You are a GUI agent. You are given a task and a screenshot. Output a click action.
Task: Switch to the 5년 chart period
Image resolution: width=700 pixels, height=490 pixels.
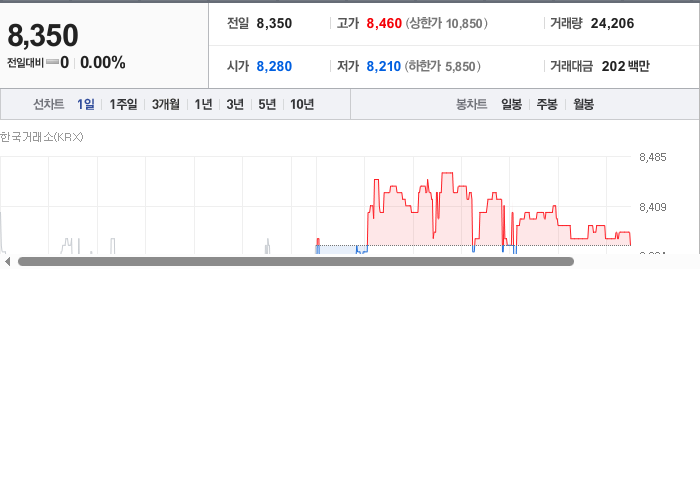[267, 104]
